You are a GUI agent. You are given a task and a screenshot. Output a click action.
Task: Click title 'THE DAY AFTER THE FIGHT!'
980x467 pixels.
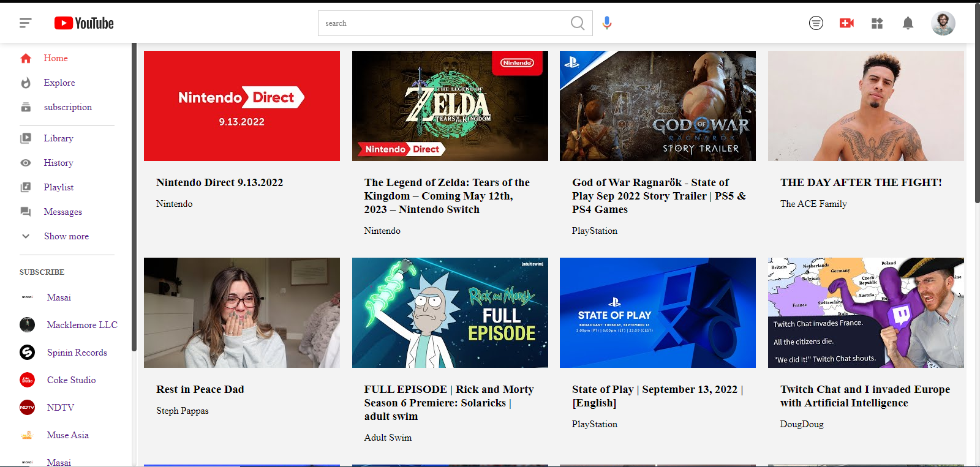click(x=861, y=182)
